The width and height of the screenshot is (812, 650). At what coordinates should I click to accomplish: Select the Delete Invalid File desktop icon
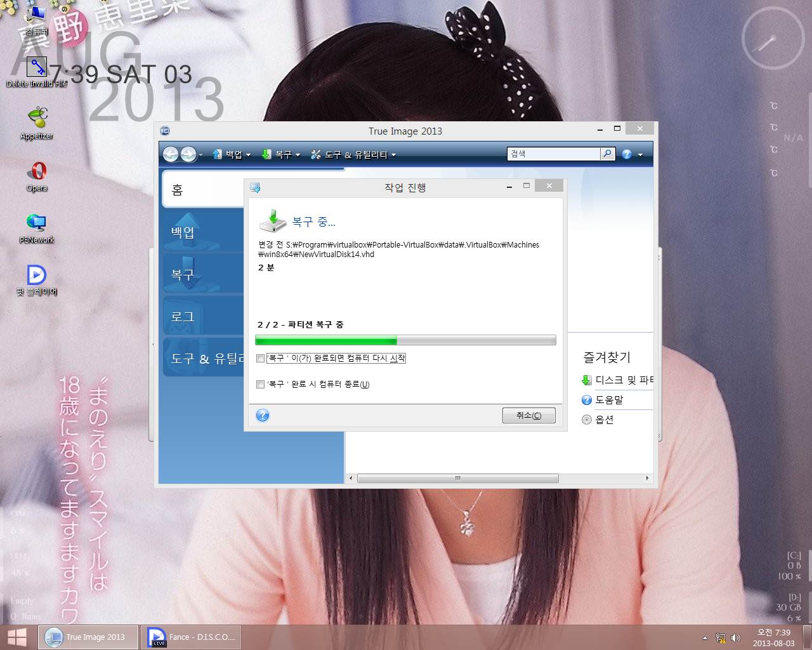tap(37, 72)
